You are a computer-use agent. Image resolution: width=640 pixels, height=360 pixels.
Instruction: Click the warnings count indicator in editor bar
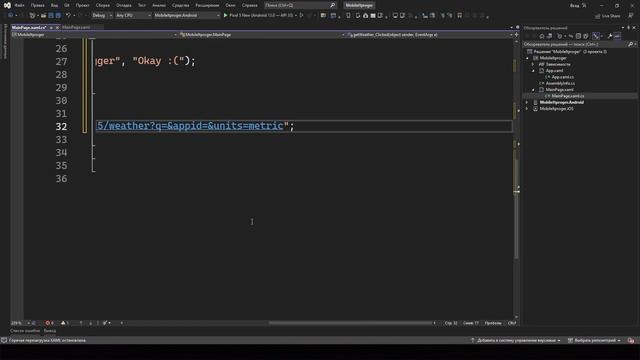click(64, 323)
